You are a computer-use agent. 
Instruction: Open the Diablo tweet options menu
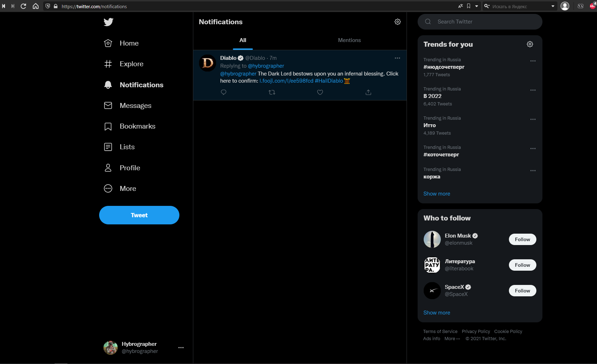click(397, 58)
